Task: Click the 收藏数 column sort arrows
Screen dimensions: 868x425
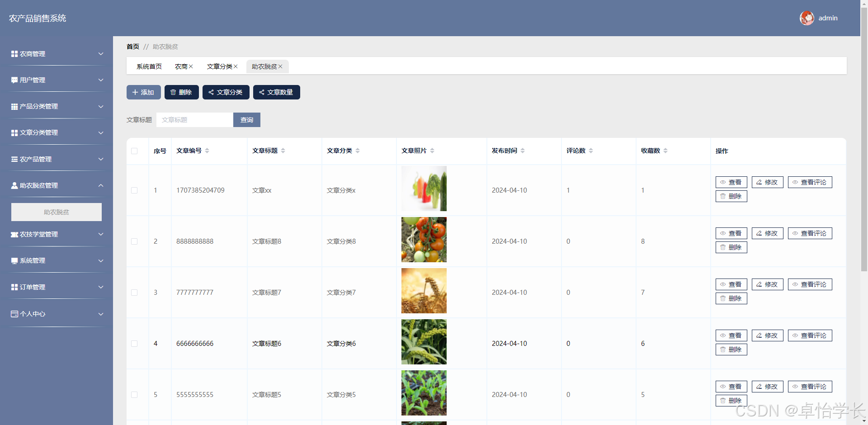Action: click(665, 151)
